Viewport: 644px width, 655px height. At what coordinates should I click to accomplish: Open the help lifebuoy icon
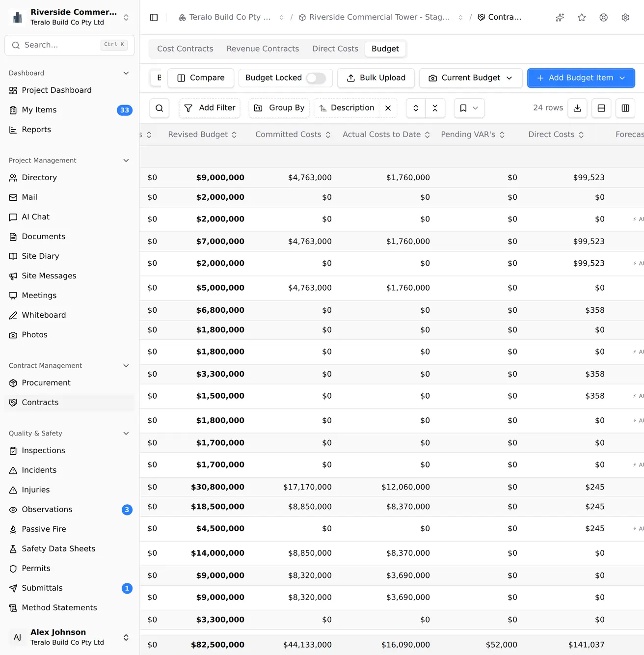tap(603, 17)
